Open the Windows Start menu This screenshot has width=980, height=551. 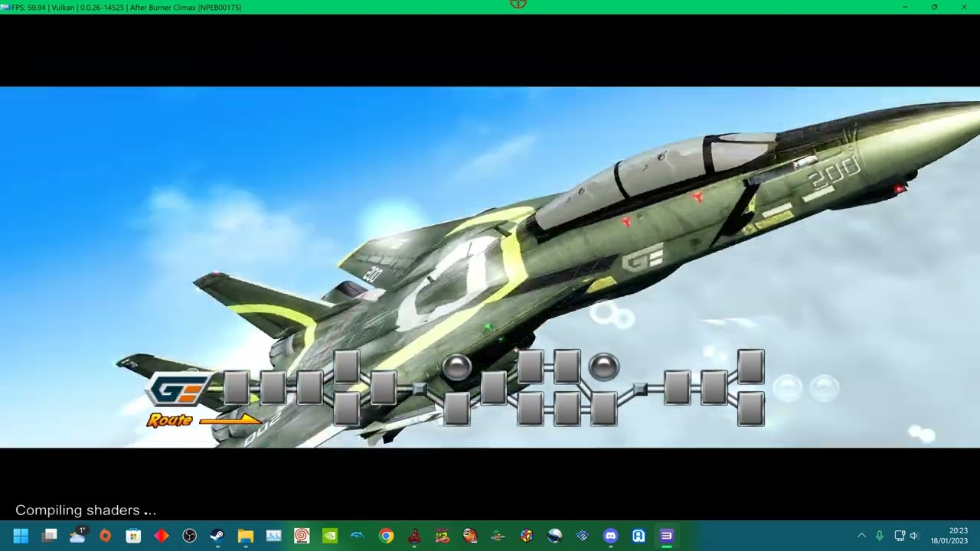[21, 536]
